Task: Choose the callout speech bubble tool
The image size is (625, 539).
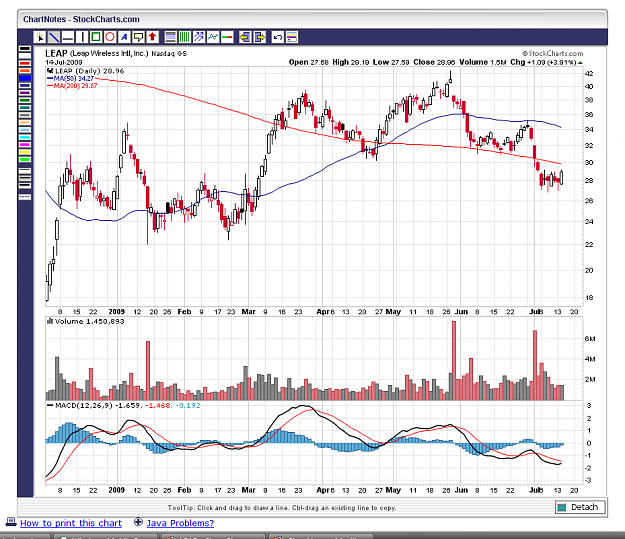Action: [138, 37]
